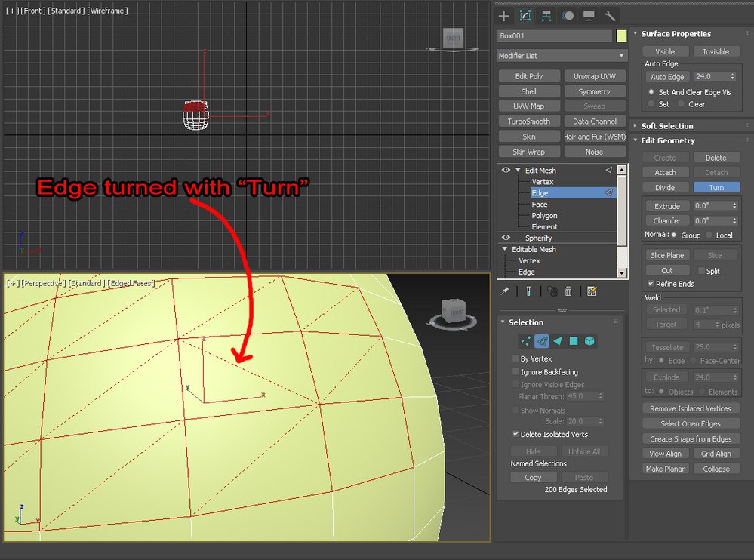This screenshot has height=560, width=754.
Task: Open the Motion panel tab
Action: point(568,16)
